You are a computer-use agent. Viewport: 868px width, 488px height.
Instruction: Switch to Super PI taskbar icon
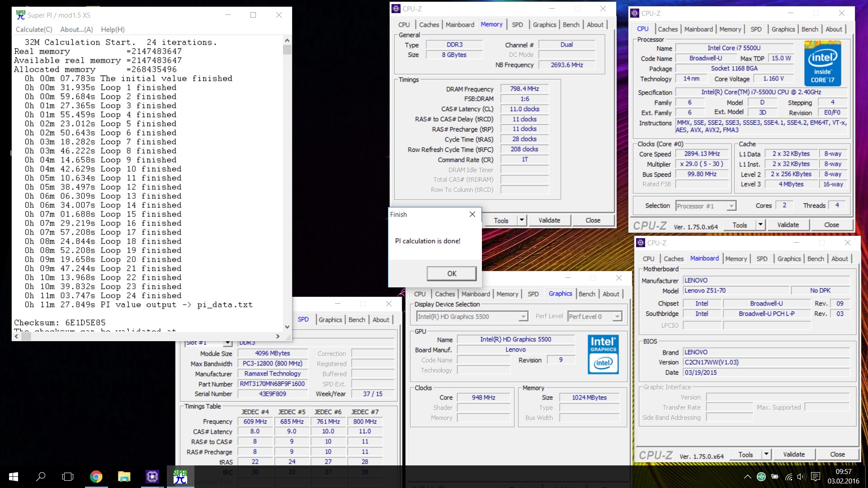[x=180, y=477]
